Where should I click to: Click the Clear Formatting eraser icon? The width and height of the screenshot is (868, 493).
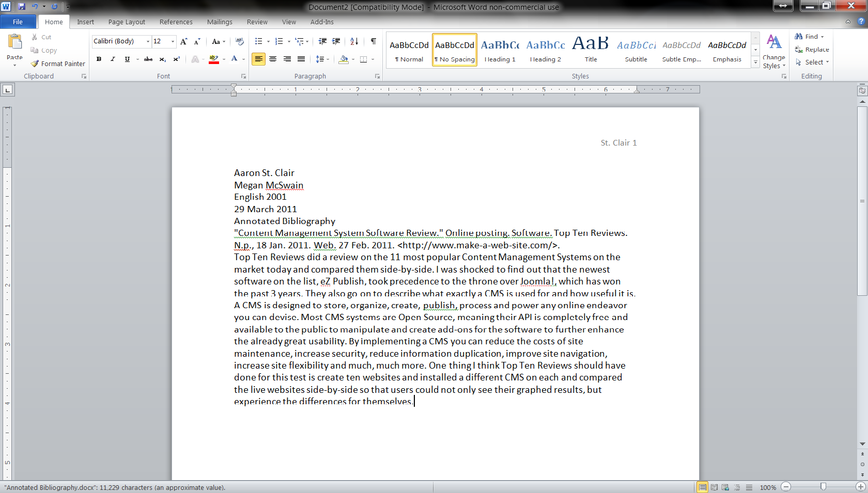coord(240,41)
